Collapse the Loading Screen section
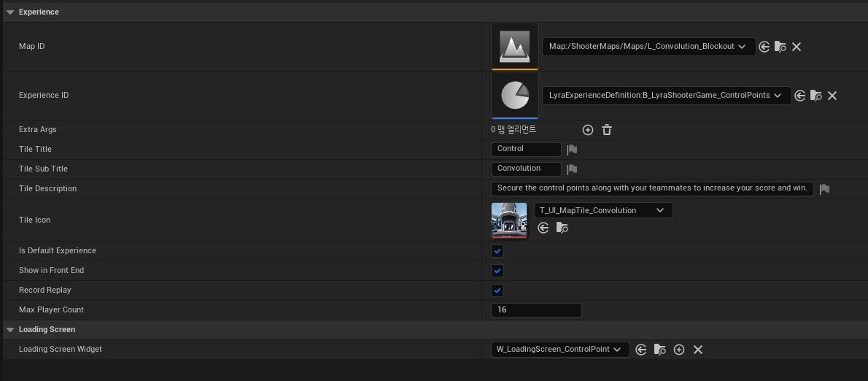 10,329
